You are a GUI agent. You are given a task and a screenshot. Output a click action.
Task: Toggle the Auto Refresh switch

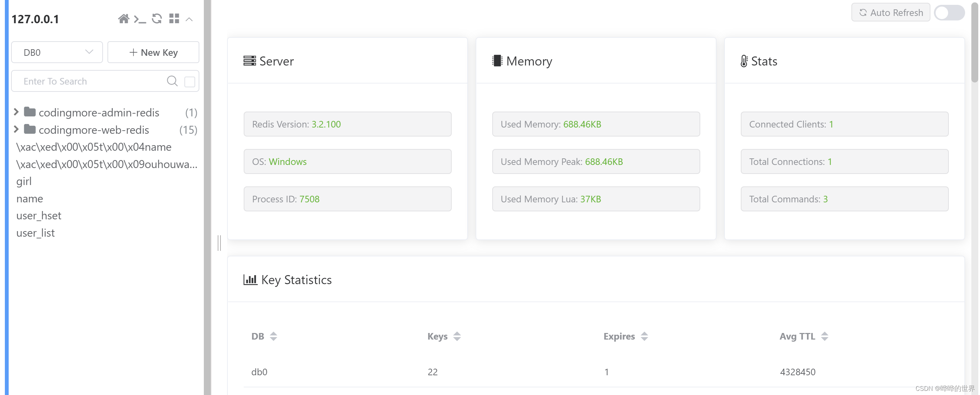coord(949,12)
